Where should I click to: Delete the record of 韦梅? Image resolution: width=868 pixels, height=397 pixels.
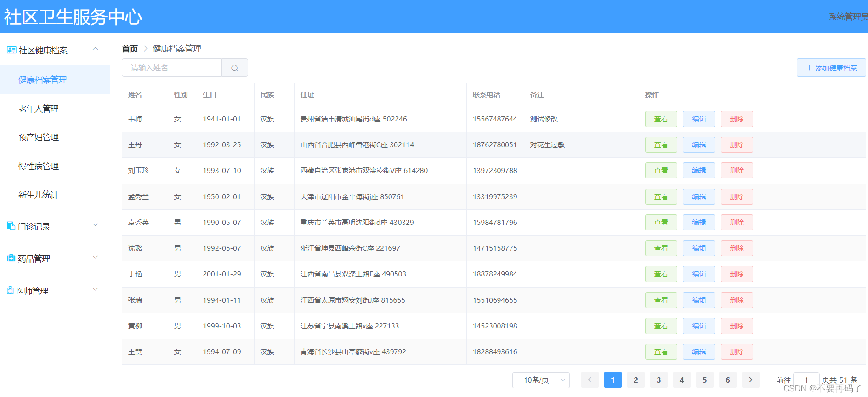click(x=737, y=119)
